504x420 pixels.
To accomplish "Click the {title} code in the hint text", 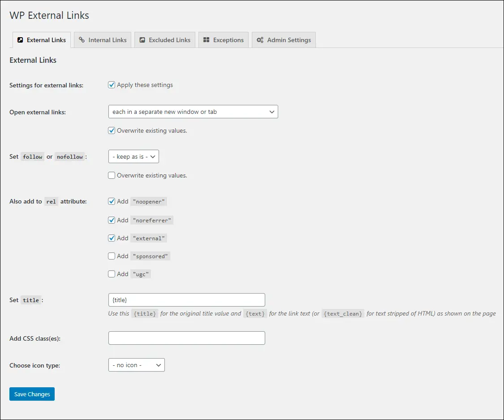I will [145, 314].
